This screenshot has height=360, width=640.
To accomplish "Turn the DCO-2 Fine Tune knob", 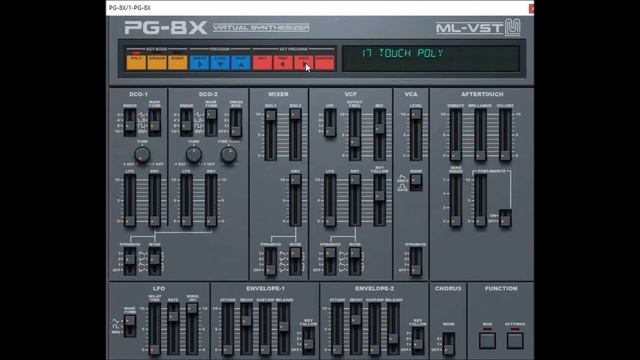I will 229,155.
